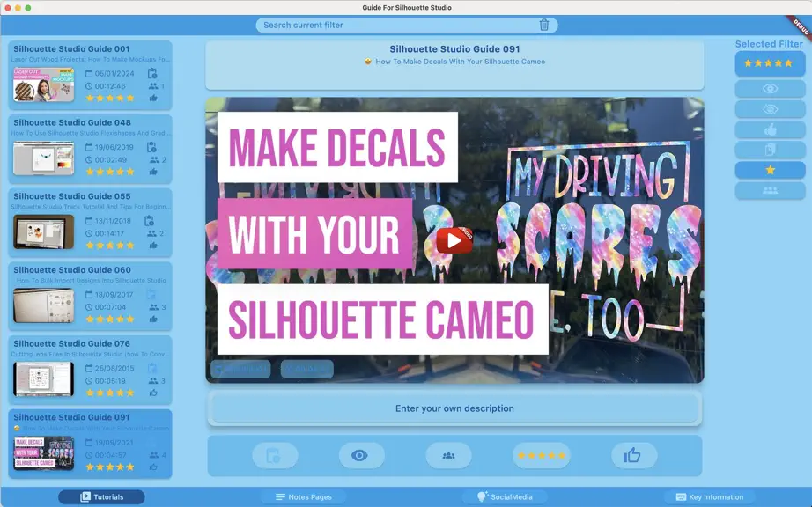
Task: Click the thumbs-up icon on Guide 001 card
Action: pos(153,98)
